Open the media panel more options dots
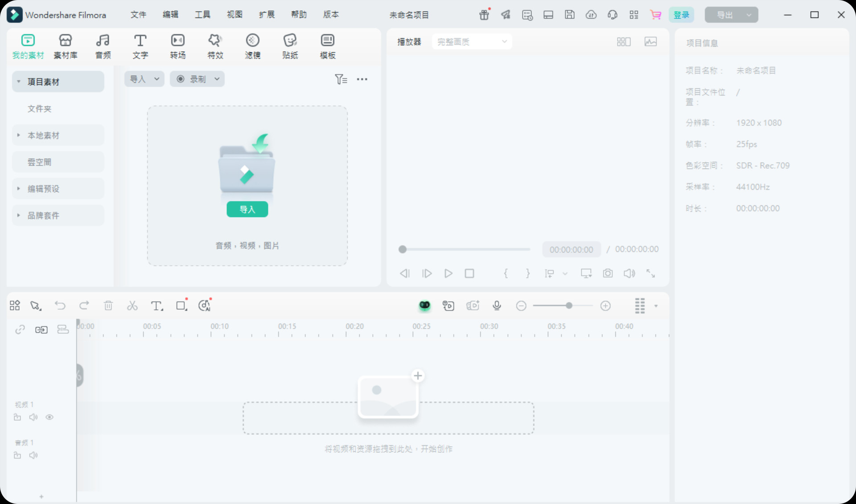The image size is (856, 504). [362, 79]
